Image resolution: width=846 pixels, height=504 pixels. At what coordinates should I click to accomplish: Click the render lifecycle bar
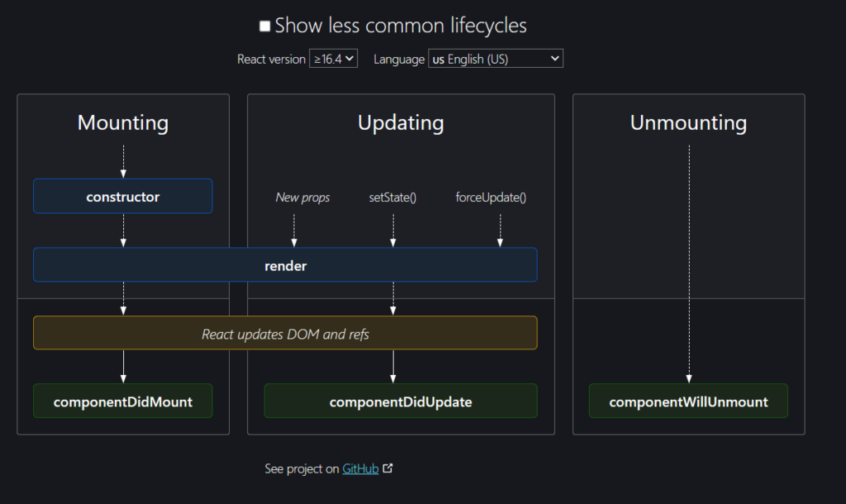(x=285, y=265)
